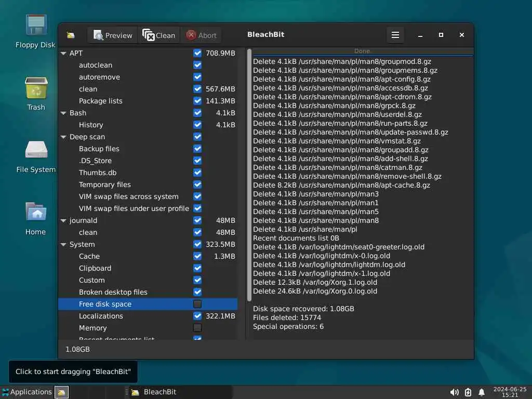Viewport: 532px width, 399px height.
Task: Collapse the Deep scan tree group
Action: coord(63,137)
